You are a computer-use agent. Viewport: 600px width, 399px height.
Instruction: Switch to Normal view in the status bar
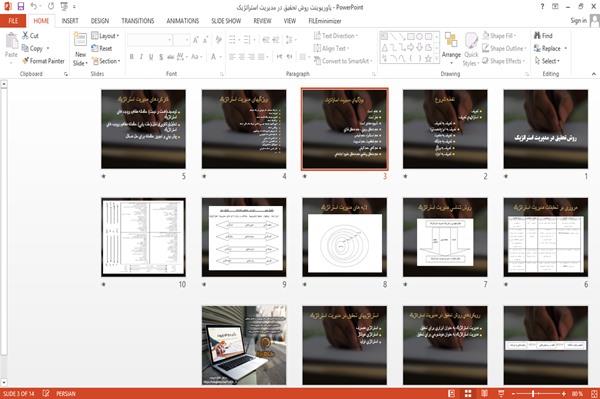click(x=452, y=393)
